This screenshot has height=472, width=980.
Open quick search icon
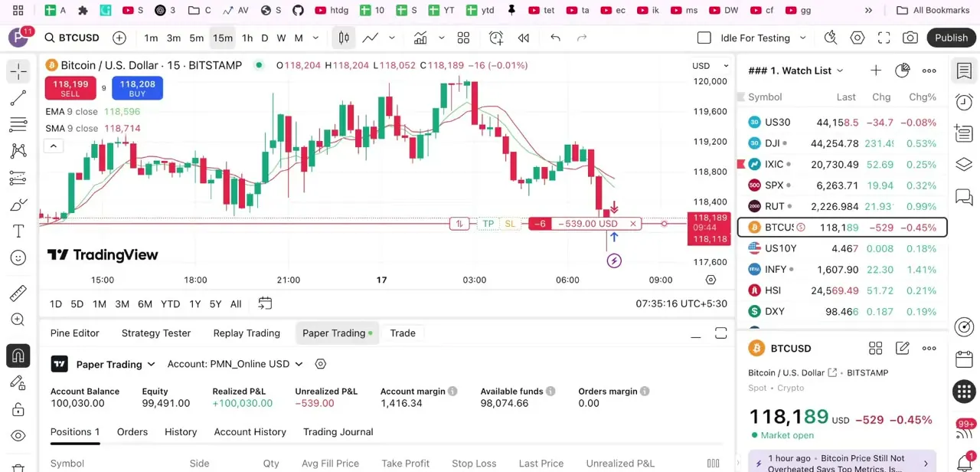(831, 38)
